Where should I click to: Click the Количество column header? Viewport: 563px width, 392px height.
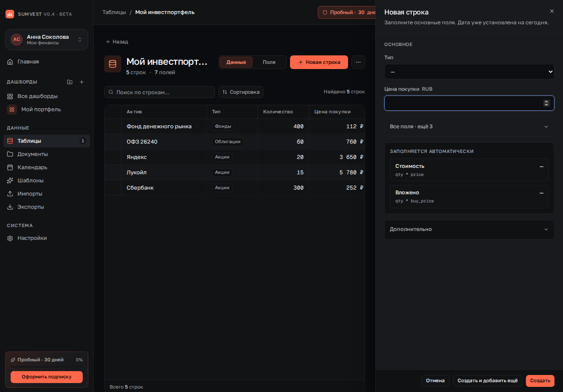(x=283, y=112)
